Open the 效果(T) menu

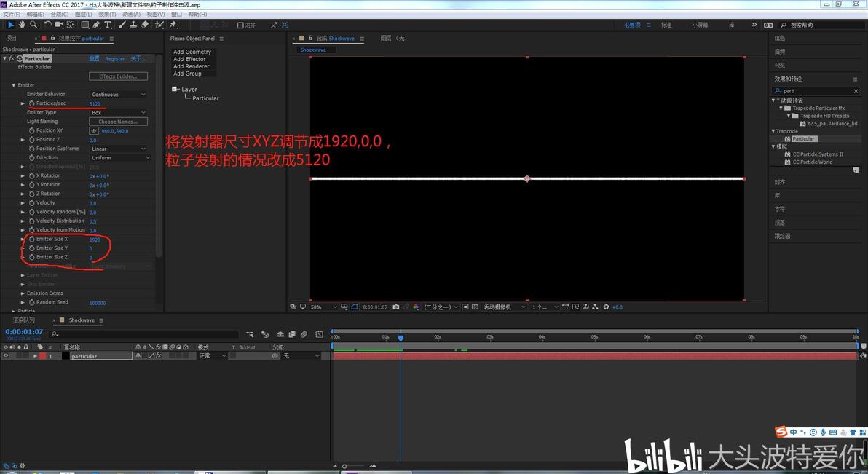tap(107, 15)
